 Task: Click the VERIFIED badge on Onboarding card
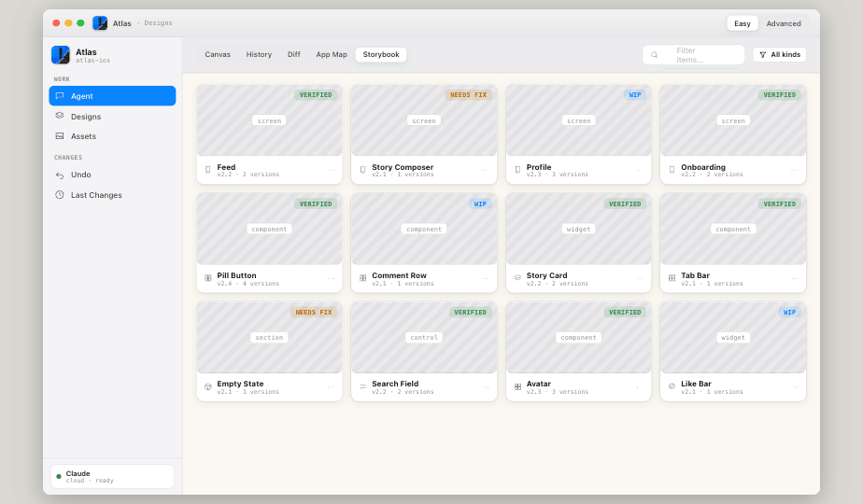pyautogui.click(x=779, y=95)
